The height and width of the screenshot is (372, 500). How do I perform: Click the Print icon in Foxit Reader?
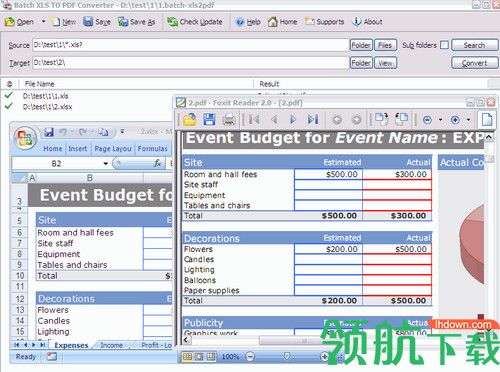(229, 119)
